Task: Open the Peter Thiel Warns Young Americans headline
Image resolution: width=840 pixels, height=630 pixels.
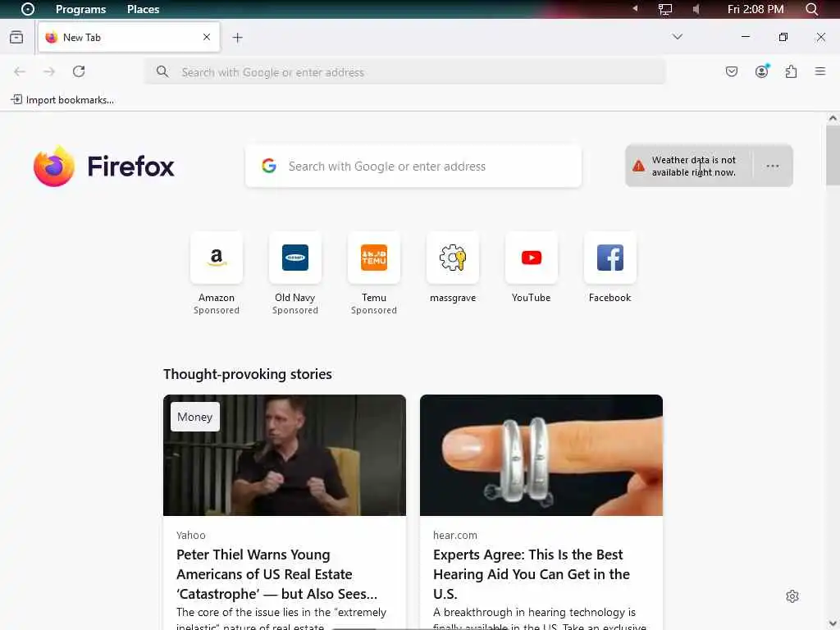Action: click(277, 574)
